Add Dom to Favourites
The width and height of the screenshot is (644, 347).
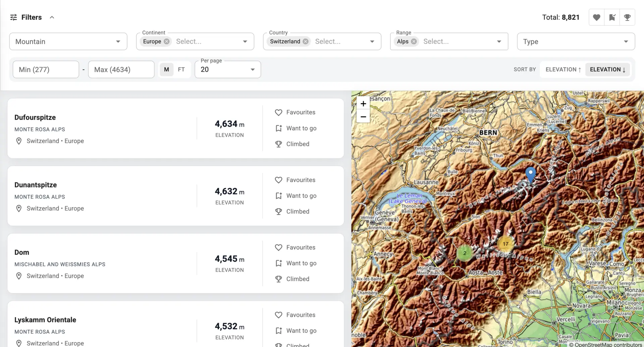coord(295,247)
